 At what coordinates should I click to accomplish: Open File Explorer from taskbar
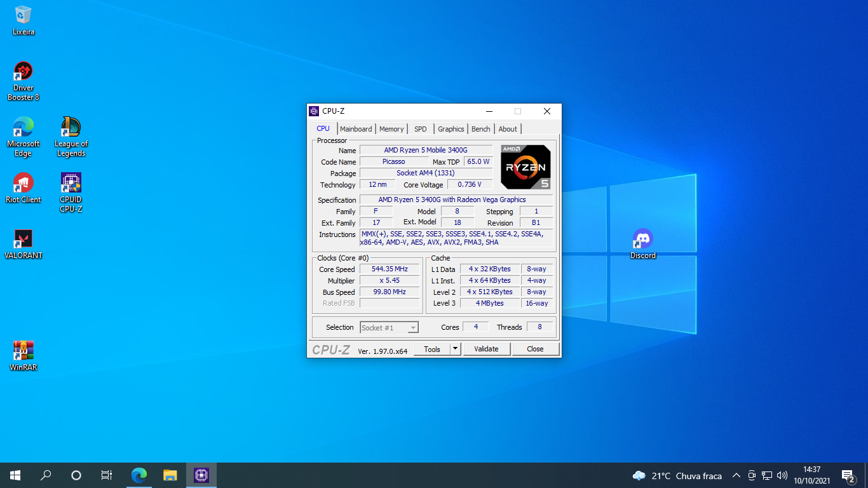pyautogui.click(x=170, y=475)
